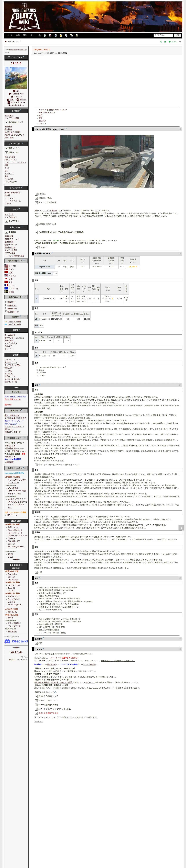
Task: Click the ドイツ flag icon
Action: 6,269
